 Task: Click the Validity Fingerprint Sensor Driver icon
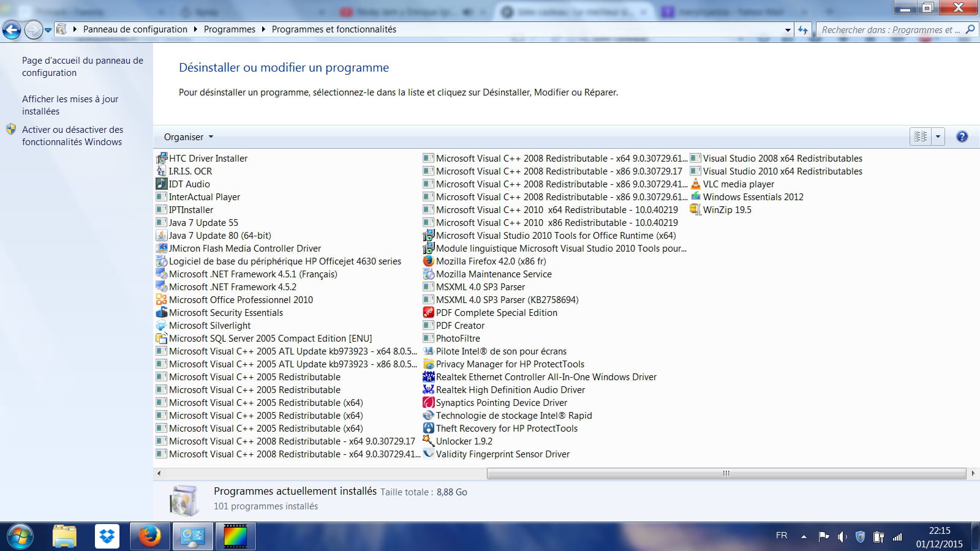click(429, 454)
